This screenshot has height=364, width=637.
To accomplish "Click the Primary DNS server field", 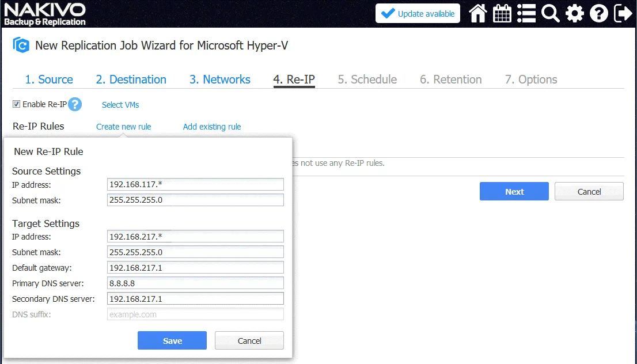I will click(x=195, y=283).
